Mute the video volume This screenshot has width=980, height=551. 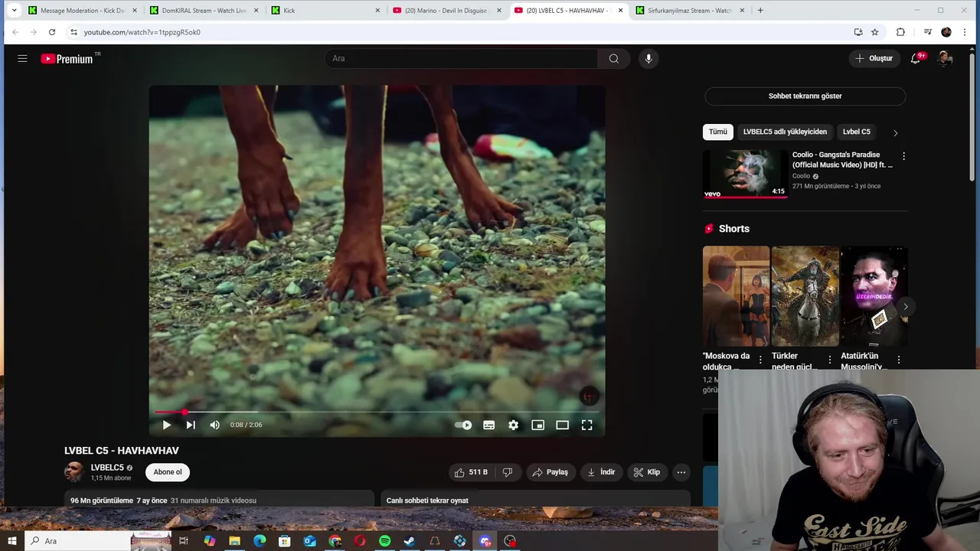tap(215, 425)
